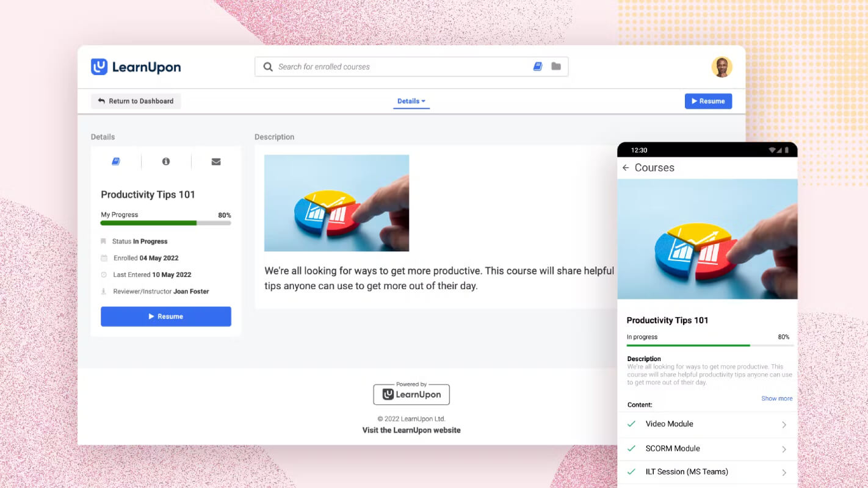The image size is (868, 488).
Task: Open the Details dropdown tab
Action: pos(411,101)
